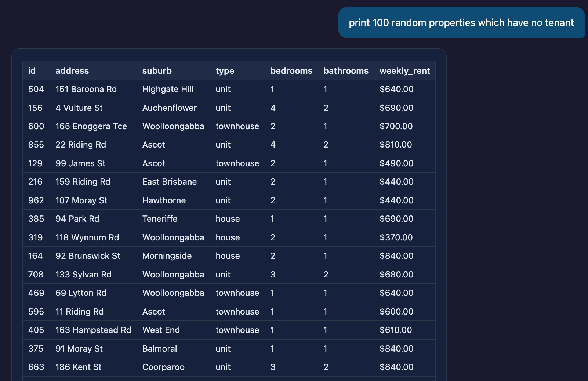This screenshot has width=588, height=381.
Task: Click the 'bathrooms' column header
Action: (346, 71)
